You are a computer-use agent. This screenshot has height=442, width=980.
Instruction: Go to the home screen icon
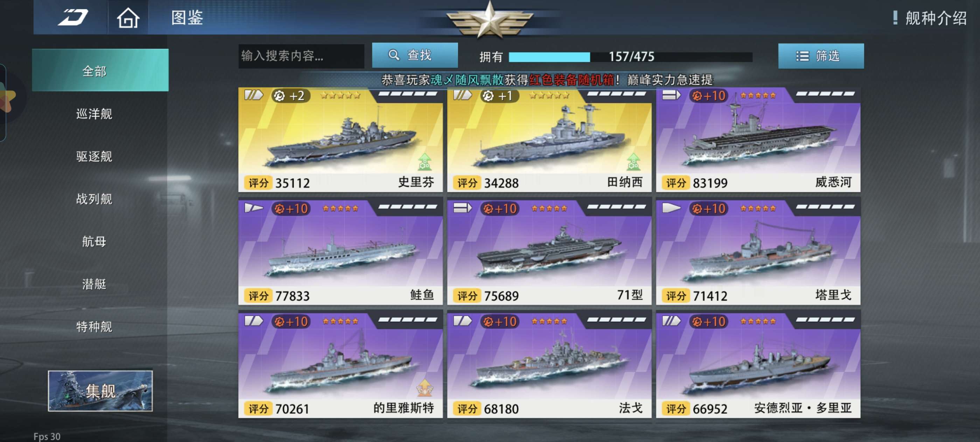[x=128, y=17]
